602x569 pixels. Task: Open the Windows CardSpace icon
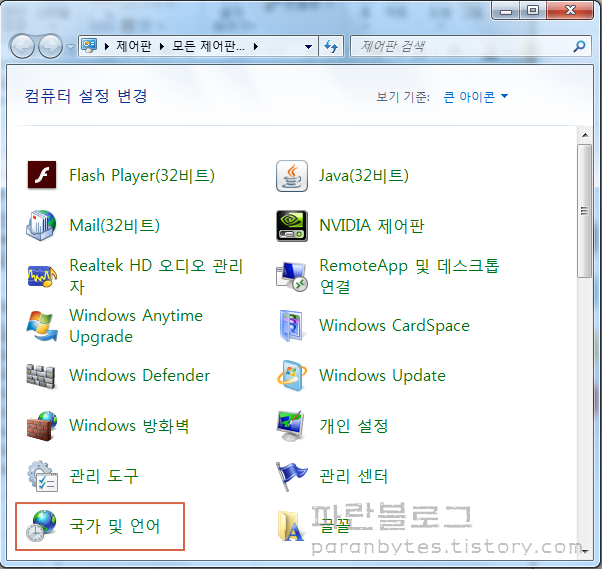tap(291, 326)
